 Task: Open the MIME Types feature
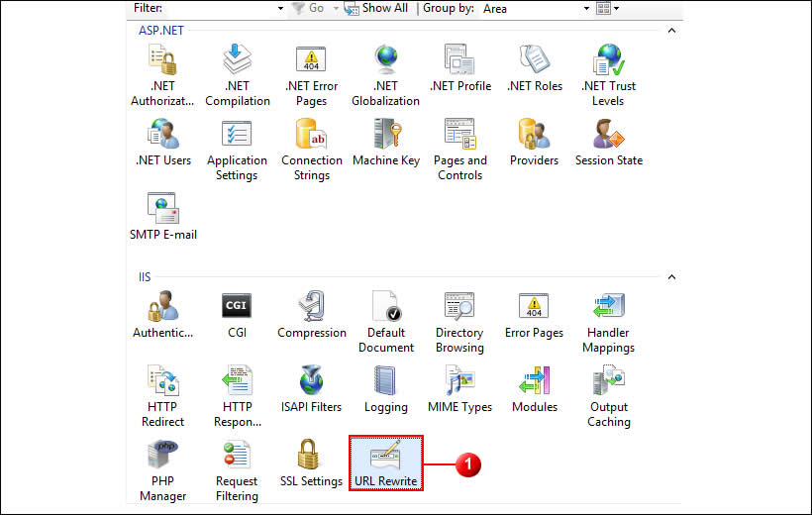459,388
